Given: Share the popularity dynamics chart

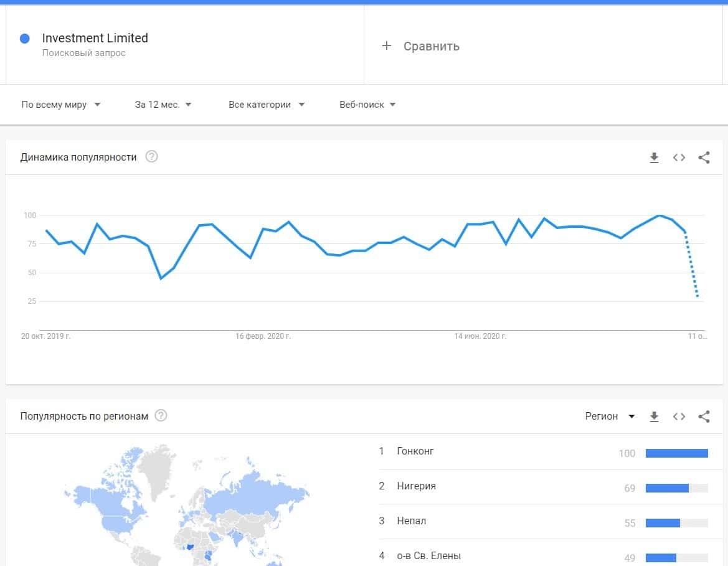Looking at the screenshot, I should coord(704,158).
